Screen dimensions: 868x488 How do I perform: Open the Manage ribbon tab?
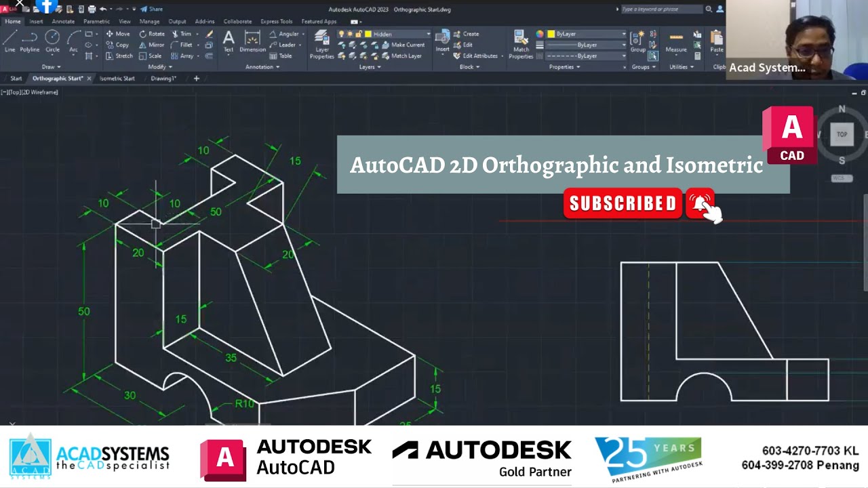(x=149, y=21)
